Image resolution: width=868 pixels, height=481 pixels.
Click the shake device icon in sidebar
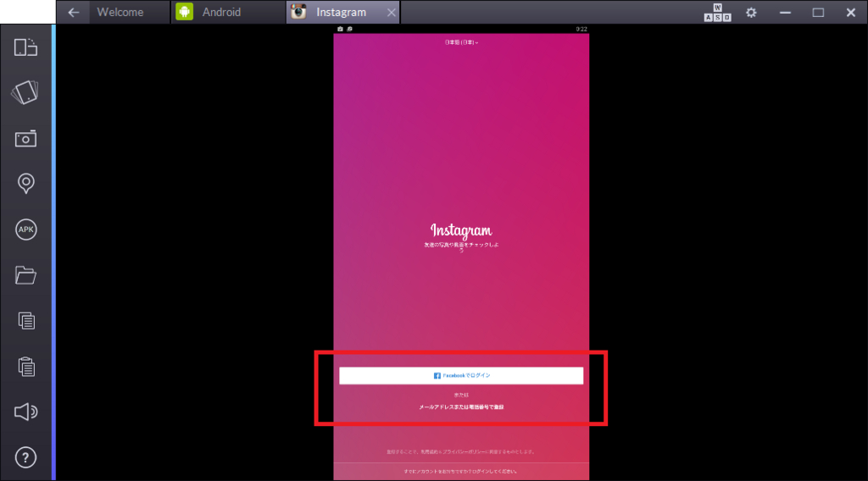[x=25, y=92]
